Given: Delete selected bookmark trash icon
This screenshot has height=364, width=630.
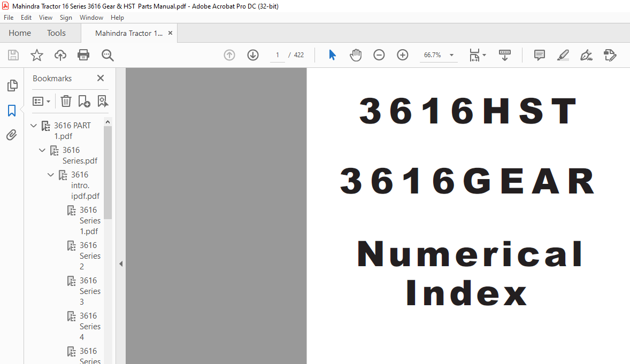Looking at the screenshot, I should 66,101.
